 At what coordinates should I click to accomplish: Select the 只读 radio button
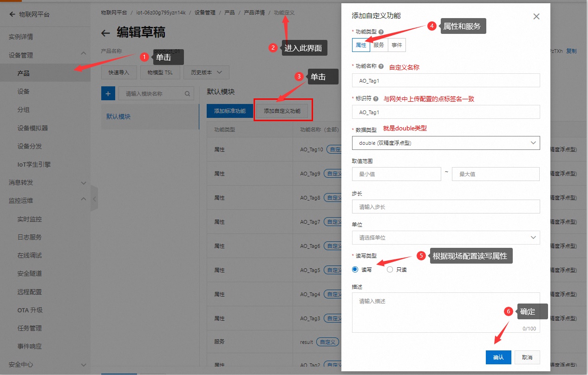click(x=390, y=269)
